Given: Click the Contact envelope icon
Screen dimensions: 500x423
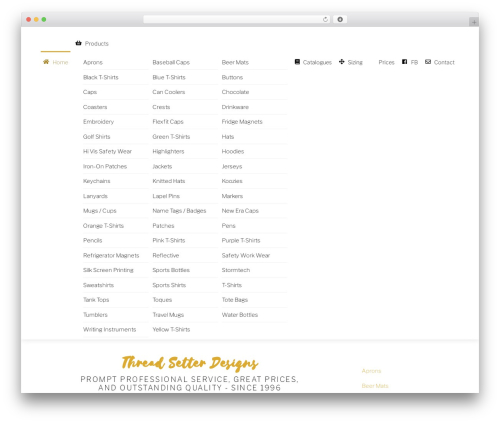Looking at the screenshot, I should point(428,62).
